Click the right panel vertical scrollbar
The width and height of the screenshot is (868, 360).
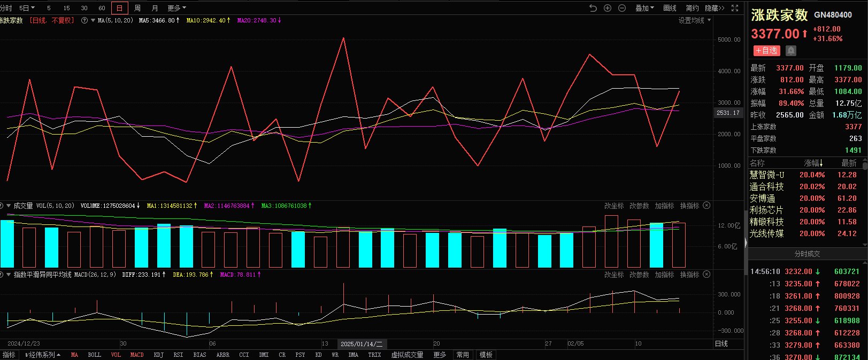pos(865,166)
